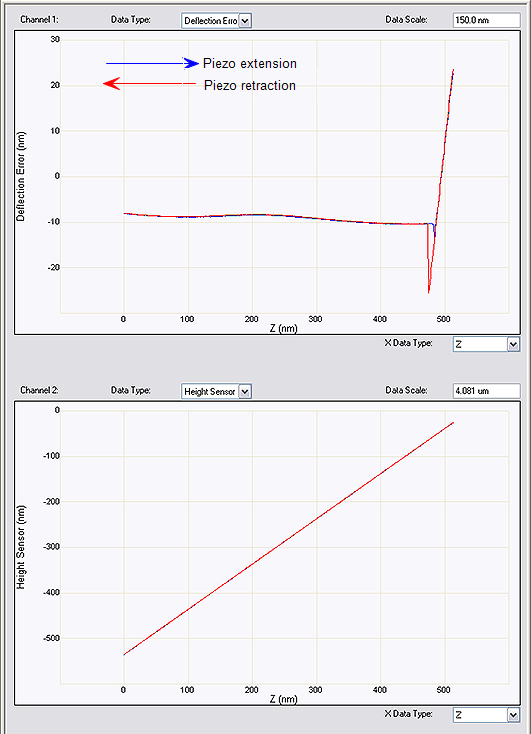Click the Piezo extension legend label
The height and width of the screenshot is (734, 531).
250,64
